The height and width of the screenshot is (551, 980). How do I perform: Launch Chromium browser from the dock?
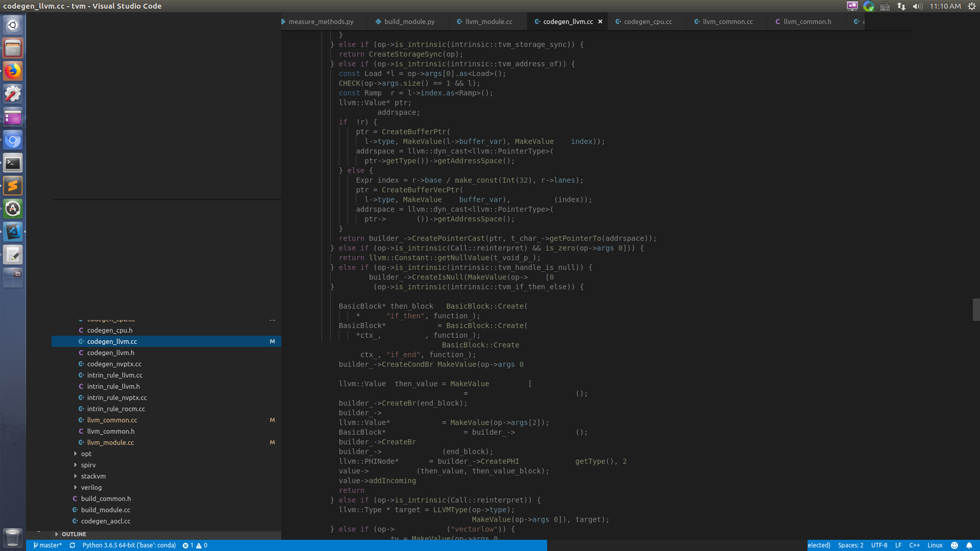pos(12,140)
